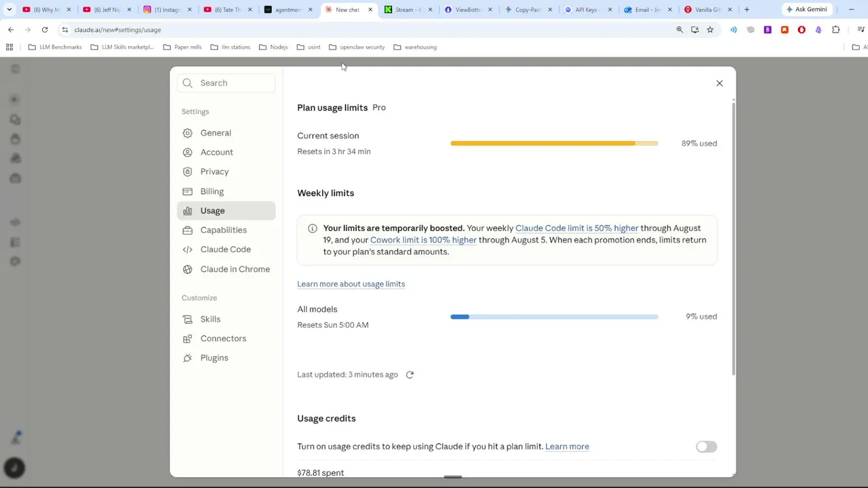Screen dimensions: 868x488
Task: Open the Extensions puzzle-piece menu
Action: 835,30
